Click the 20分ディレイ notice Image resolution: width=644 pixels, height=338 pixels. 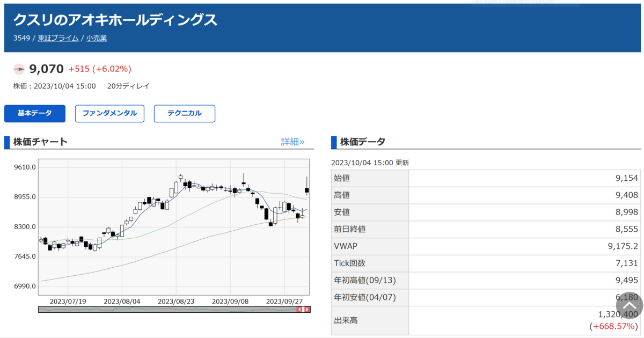click(128, 86)
